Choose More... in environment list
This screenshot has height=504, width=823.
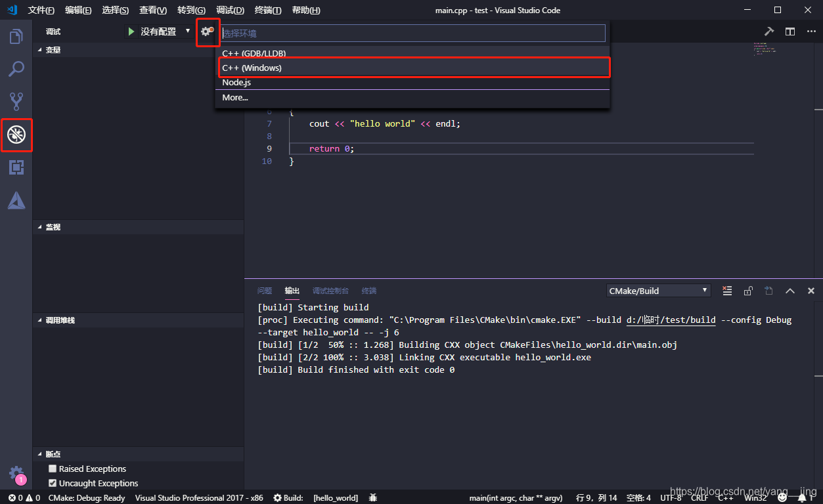point(412,97)
